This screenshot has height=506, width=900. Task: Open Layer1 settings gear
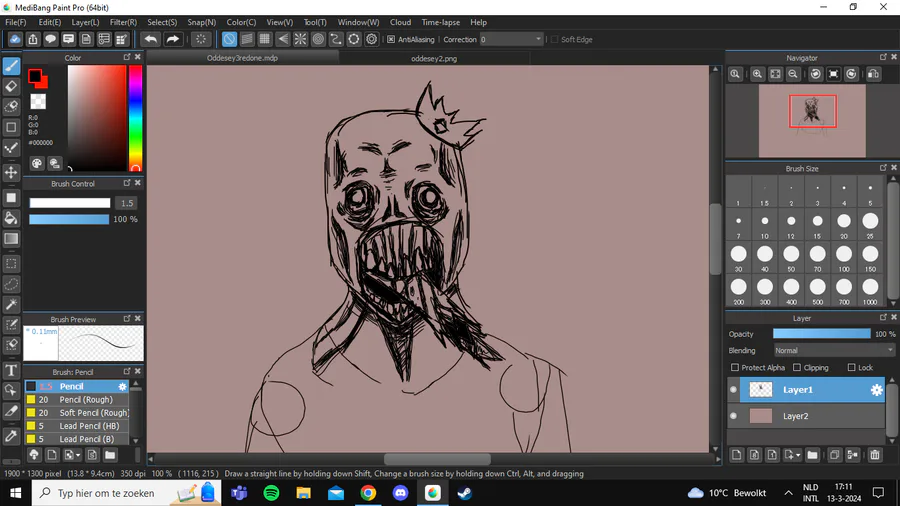(x=876, y=390)
